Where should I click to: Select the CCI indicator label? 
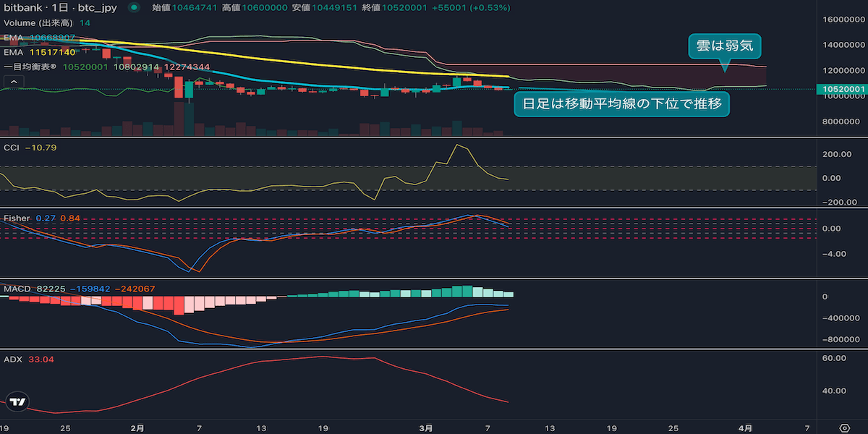[x=12, y=148]
